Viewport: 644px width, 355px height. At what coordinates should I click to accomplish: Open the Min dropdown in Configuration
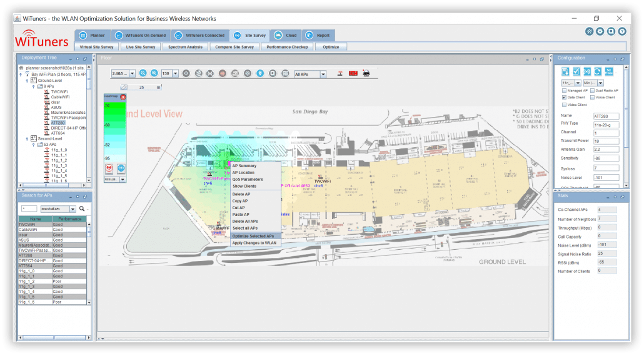click(600, 83)
